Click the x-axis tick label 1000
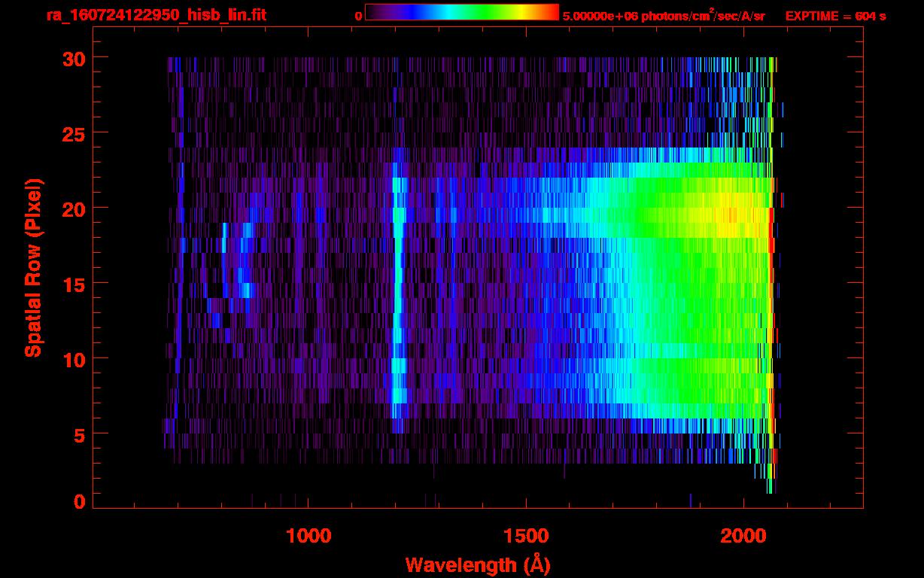The image size is (924, 578). [309, 536]
